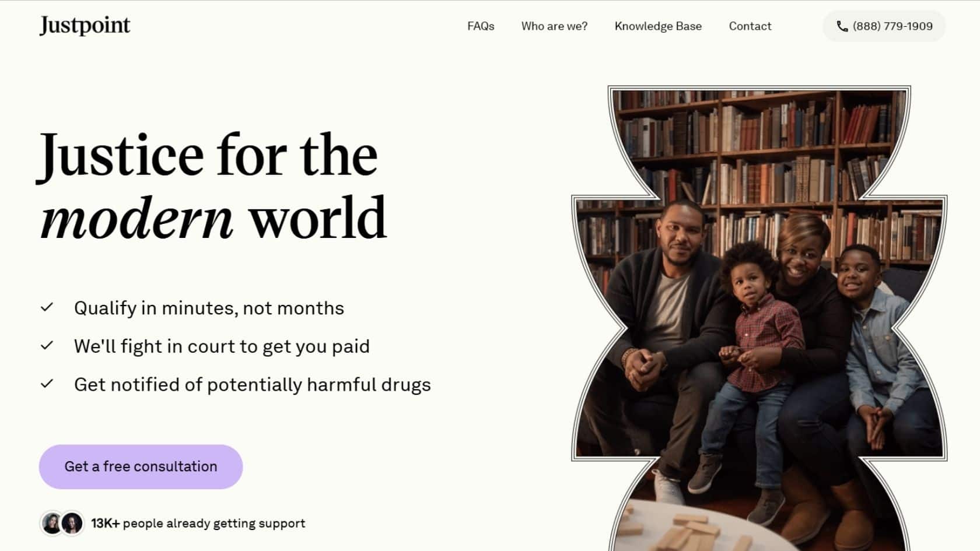Screen dimensions: 980x551
Task: Open the FAQs page
Action: [x=481, y=26]
